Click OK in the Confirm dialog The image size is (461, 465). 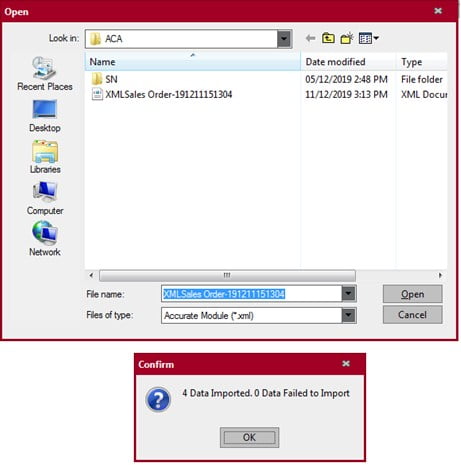tap(249, 437)
